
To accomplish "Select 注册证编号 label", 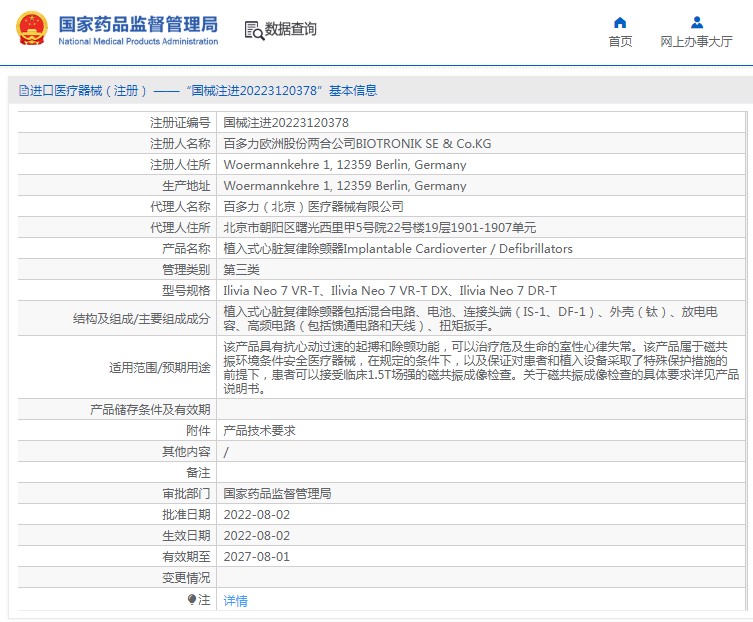I will [180, 122].
